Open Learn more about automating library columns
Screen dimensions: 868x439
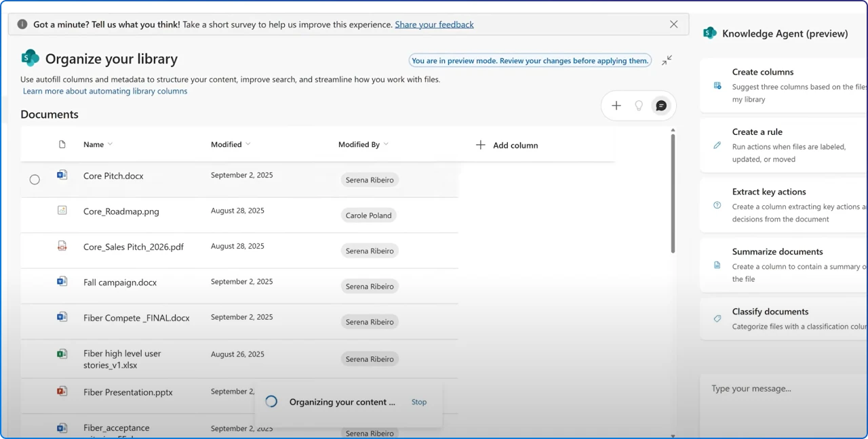(x=105, y=91)
